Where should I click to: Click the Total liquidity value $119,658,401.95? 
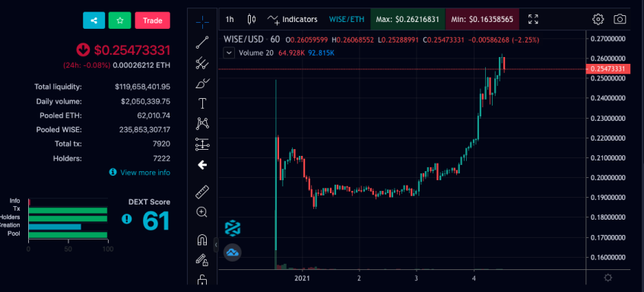(142, 87)
